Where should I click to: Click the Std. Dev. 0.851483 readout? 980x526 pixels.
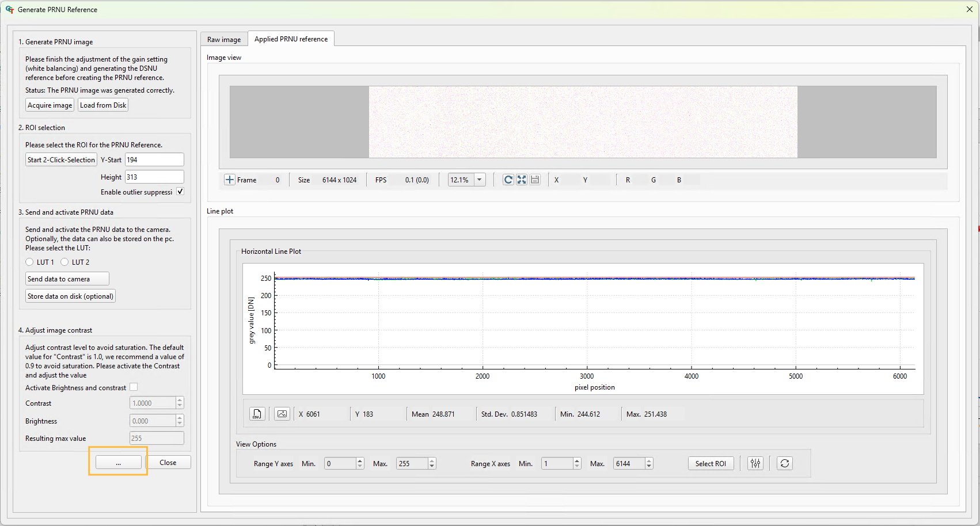click(509, 414)
